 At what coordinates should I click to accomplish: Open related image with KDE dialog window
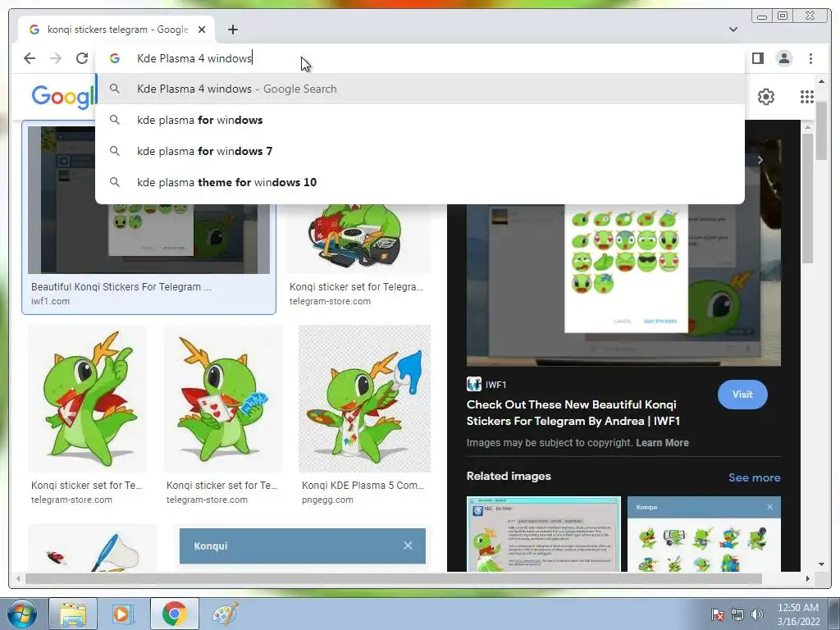[x=544, y=534]
